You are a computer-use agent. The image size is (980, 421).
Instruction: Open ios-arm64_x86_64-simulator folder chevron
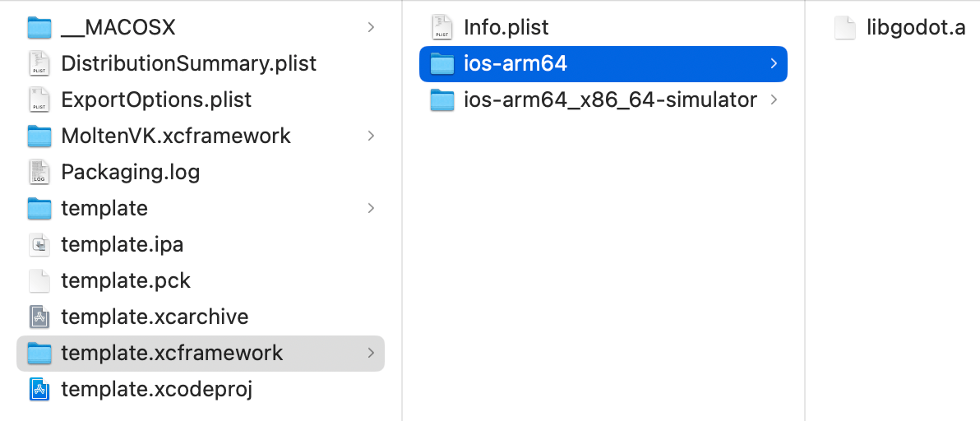[x=774, y=100]
